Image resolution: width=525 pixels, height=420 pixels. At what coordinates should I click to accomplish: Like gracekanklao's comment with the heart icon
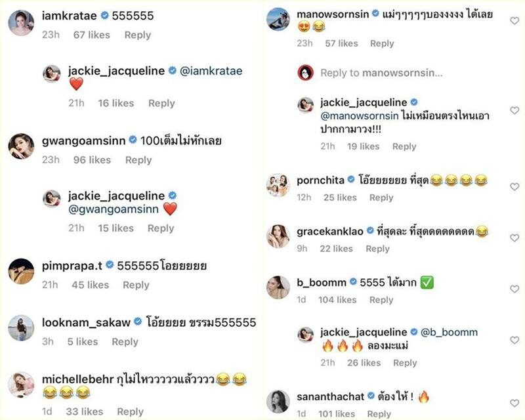click(514, 238)
